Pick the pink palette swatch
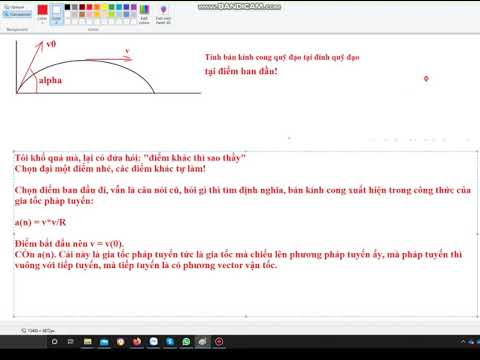 tap(89, 14)
